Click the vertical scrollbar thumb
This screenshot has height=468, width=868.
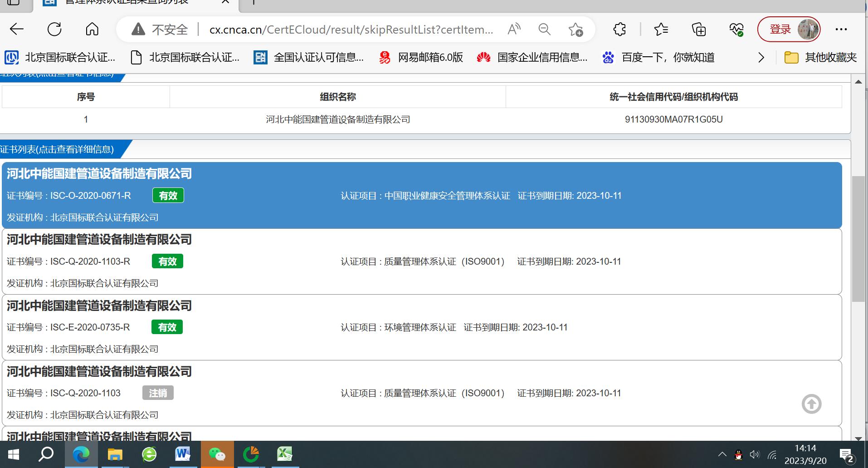(x=858, y=239)
